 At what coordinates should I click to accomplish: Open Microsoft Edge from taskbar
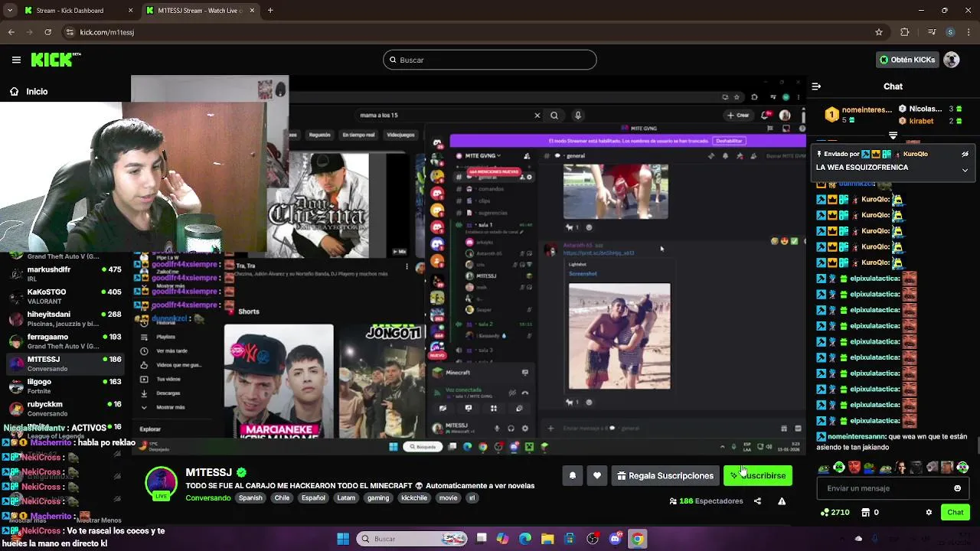pyautogui.click(x=525, y=539)
